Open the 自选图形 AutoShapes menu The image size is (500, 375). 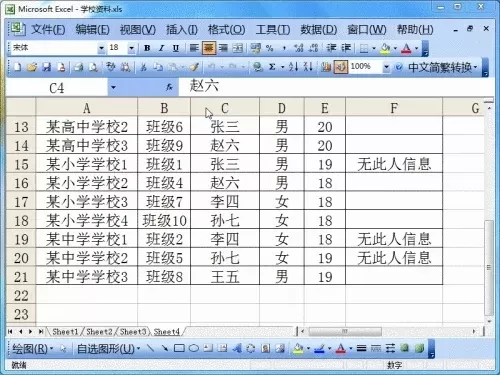click(108, 349)
